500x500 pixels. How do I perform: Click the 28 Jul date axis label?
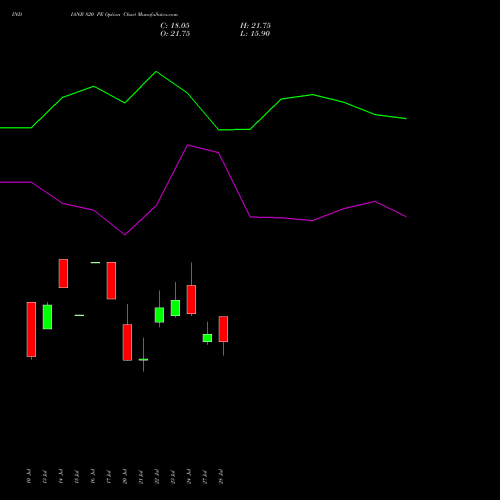tap(221, 476)
